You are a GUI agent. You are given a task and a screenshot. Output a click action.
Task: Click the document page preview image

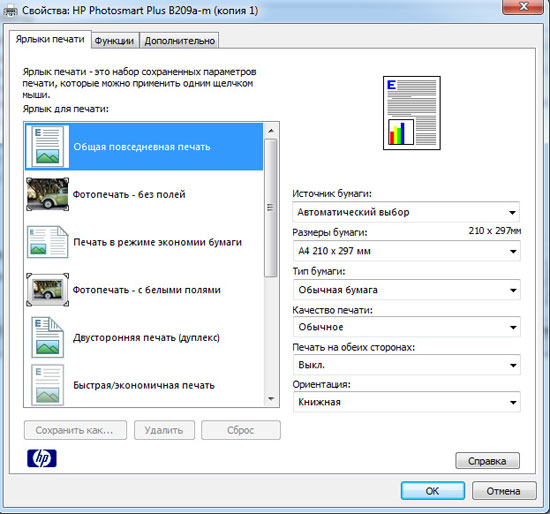point(411,113)
